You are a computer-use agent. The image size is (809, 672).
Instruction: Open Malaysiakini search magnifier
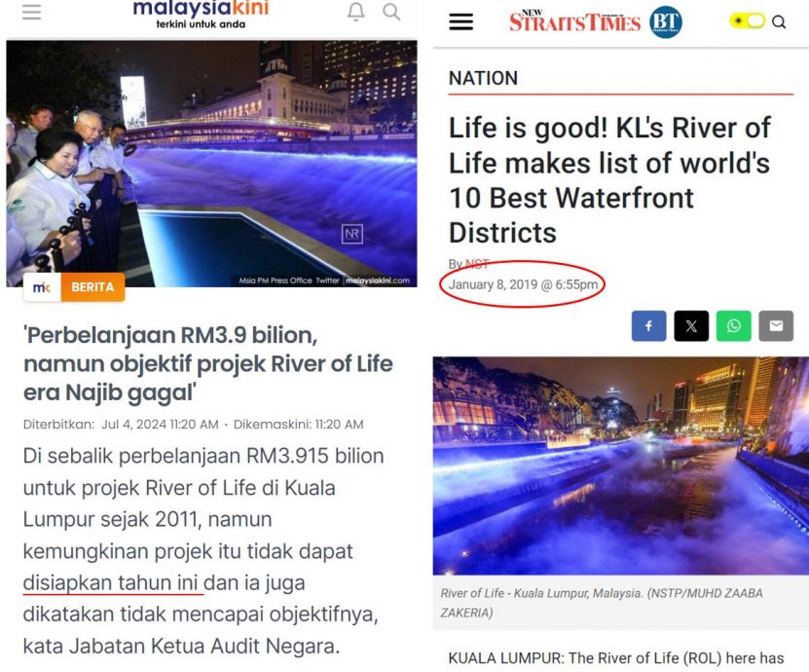391,12
